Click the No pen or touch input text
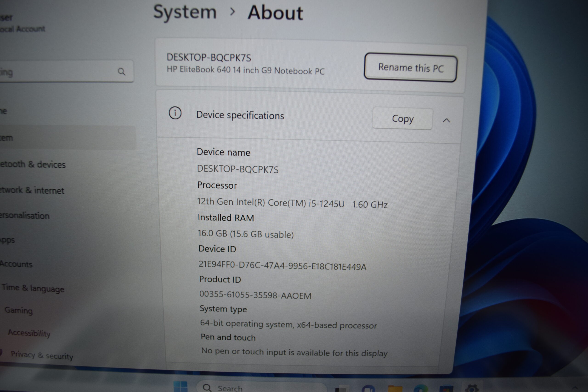The width and height of the screenshot is (588, 392). click(294, 352)
